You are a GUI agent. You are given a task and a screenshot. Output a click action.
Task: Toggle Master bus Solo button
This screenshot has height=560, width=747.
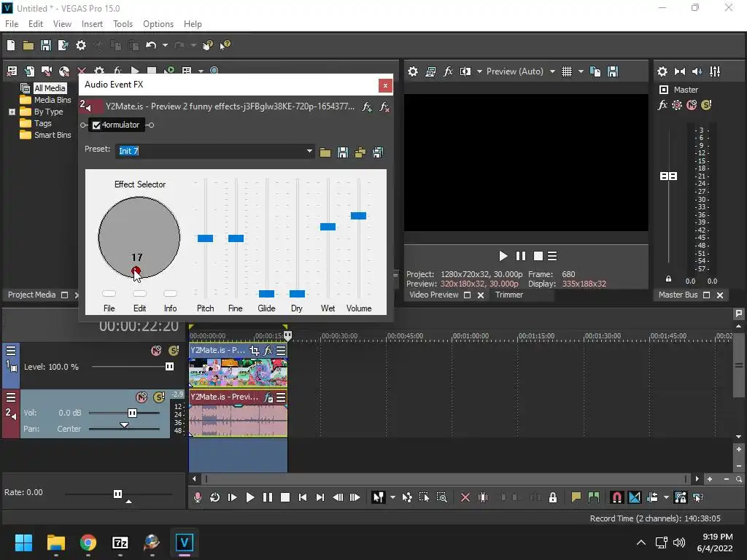point(706,105)
